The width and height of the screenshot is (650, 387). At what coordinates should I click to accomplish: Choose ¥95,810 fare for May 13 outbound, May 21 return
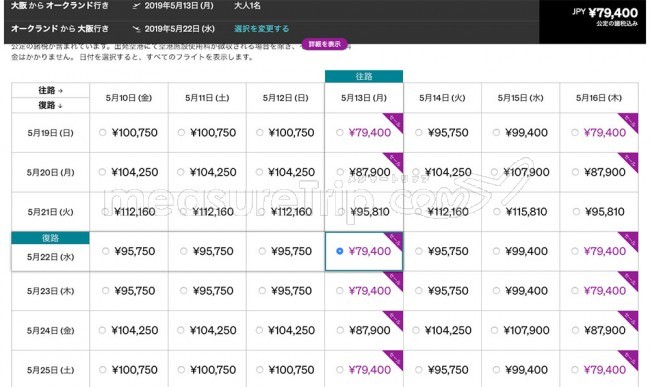[x=364, y=212]
